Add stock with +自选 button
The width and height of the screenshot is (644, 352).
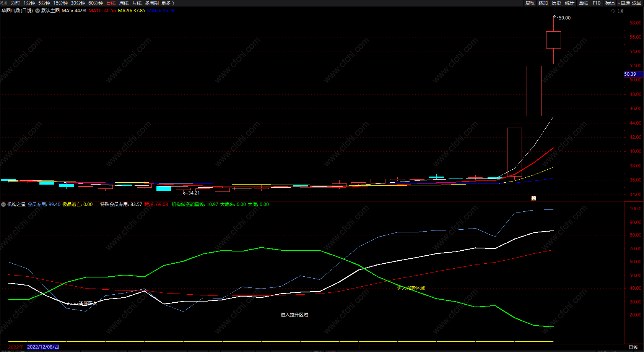pos(624,3)
